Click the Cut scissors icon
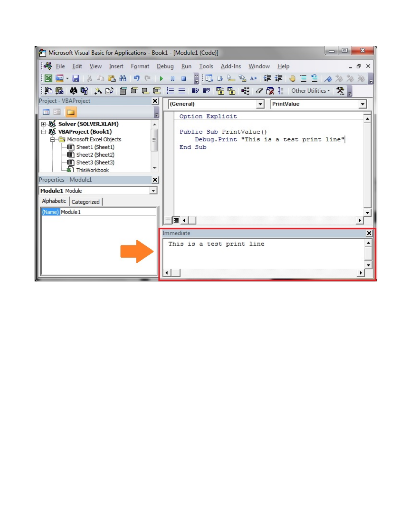Screen dimensions: 411x532 [x=89, y=79]
